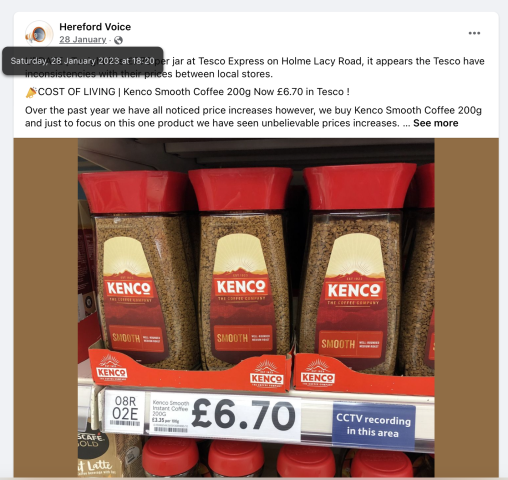Image resolution: width=508 pixels, height=480 pixels.
Task: Click the Saturday 28 January 2023 tooltip
Action: click(x=83, y=61)
